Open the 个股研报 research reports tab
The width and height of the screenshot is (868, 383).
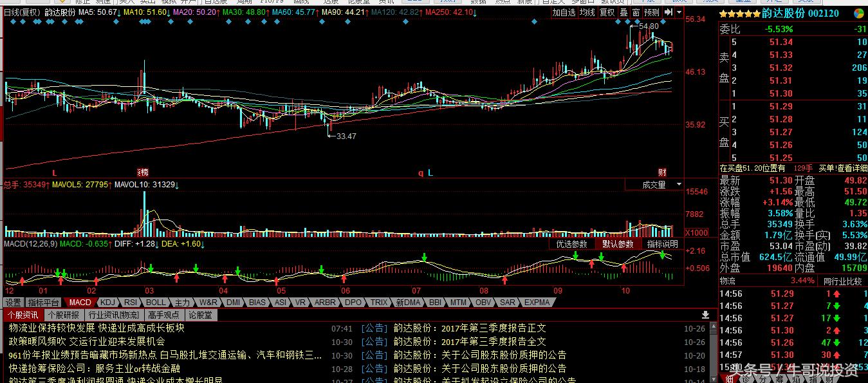(64, 315)
